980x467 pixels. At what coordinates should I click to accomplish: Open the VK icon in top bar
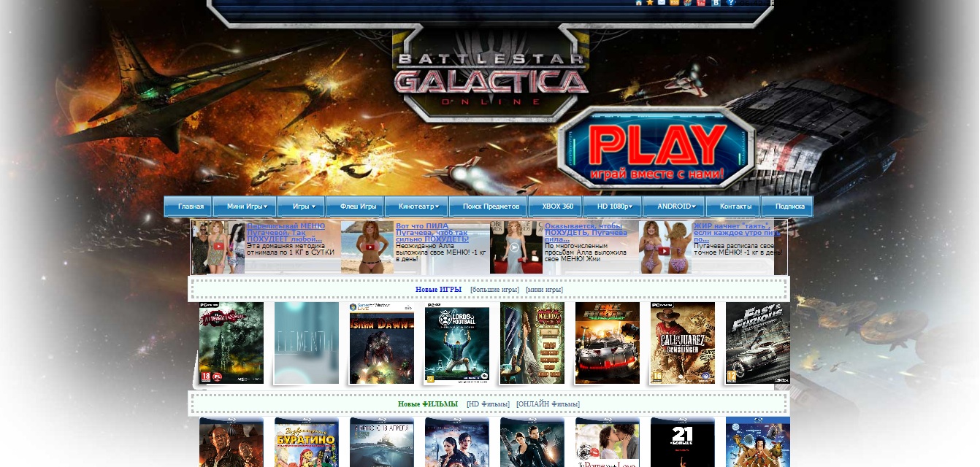tap(716, 3)
